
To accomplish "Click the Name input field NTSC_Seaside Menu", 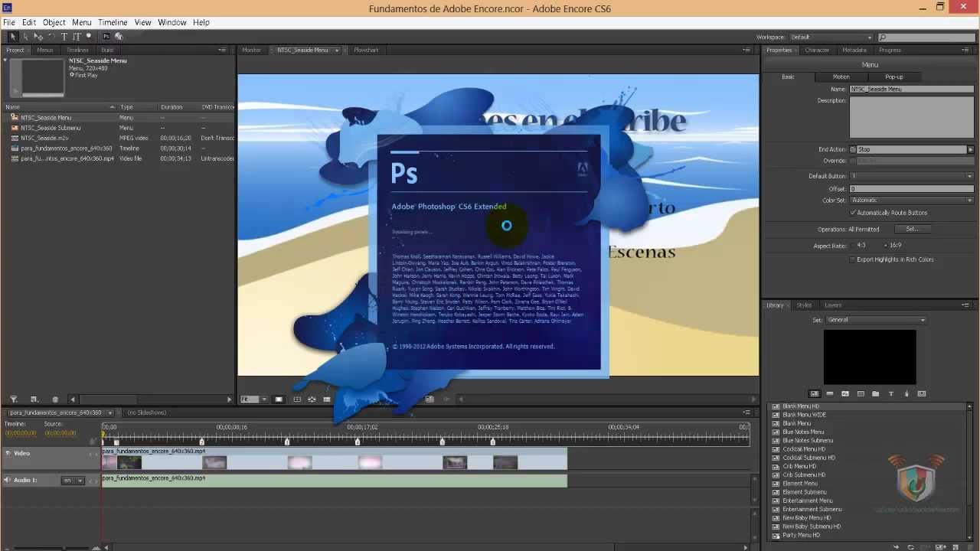I will (912, 89).
